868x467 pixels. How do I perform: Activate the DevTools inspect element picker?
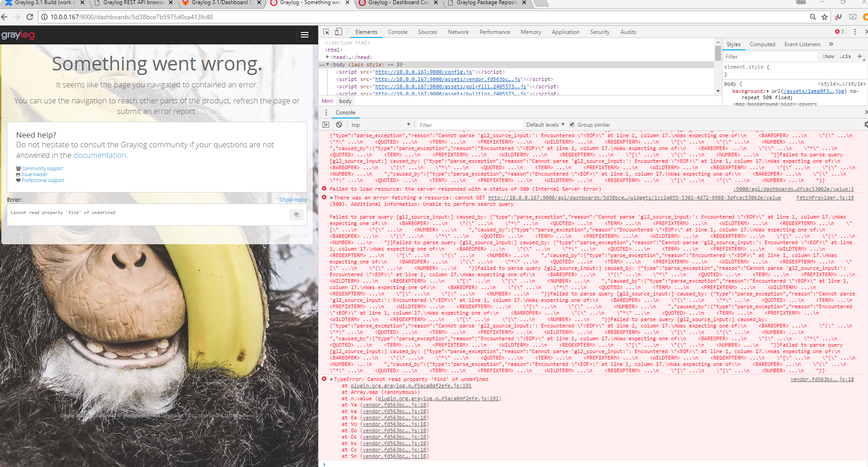326,32
